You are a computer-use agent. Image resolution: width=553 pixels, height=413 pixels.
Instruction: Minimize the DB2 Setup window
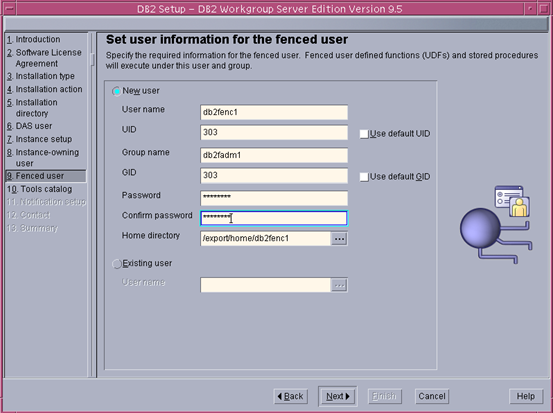point(530,9)
